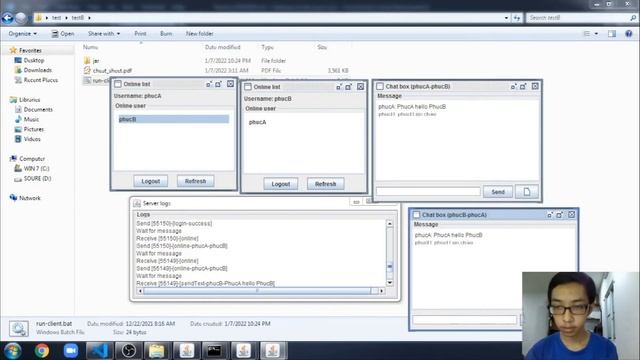This screenshot has height=360, width=640.
Task: Click message input in Chat box (phucA-phucB)
Action: tap(428, 192)
